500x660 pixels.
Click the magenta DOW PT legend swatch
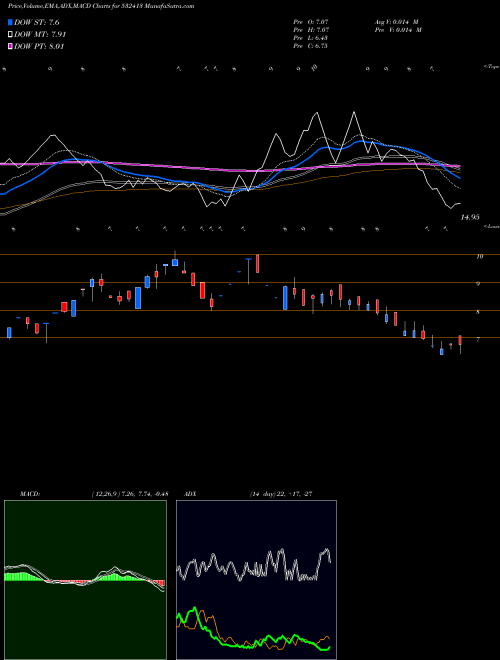point(10,47)
